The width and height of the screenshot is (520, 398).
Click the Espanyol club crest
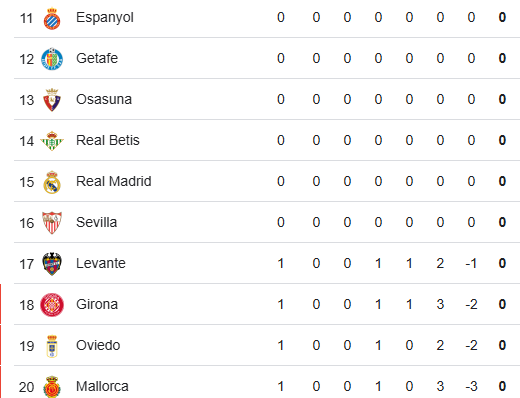52,19
